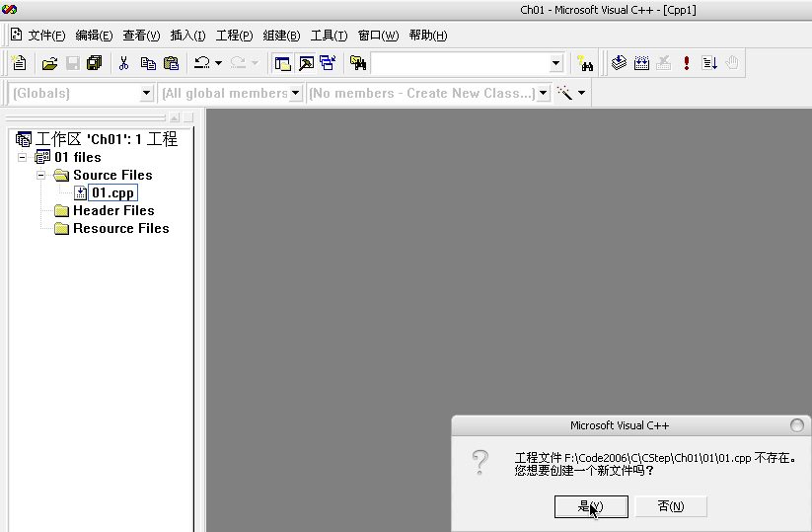The image size is (812, 532).
Task: Select the Source Files folder
Action: (x=112, y=175)
